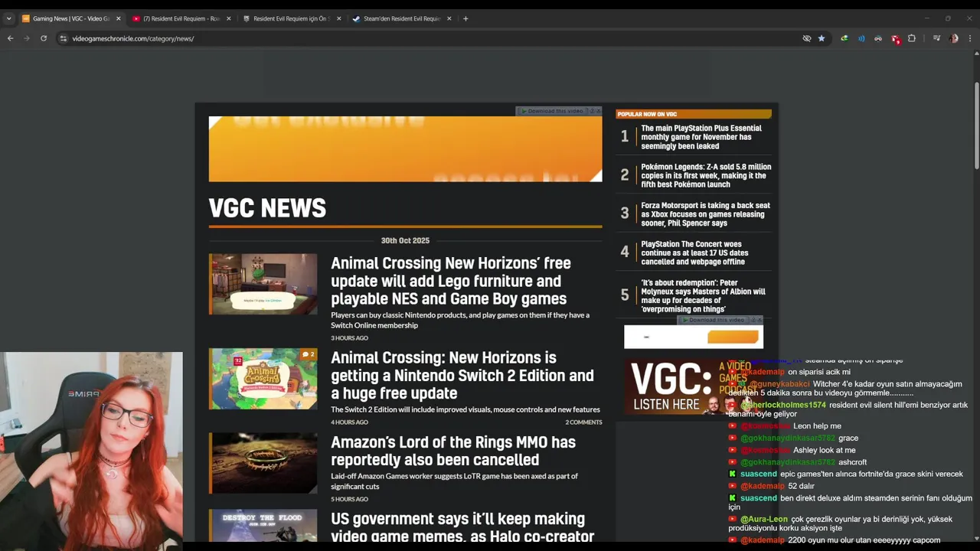Click the orange top banner advertisement

[405, 149]
